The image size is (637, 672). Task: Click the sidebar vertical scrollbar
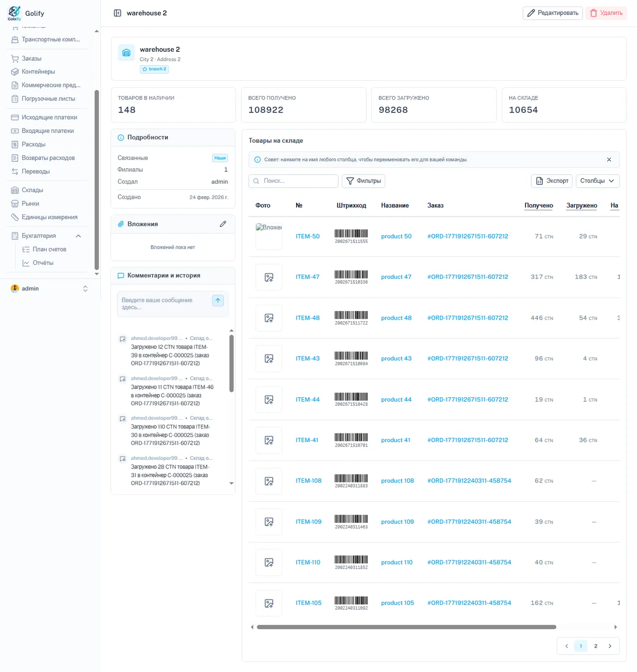click(x=97, y=179)
